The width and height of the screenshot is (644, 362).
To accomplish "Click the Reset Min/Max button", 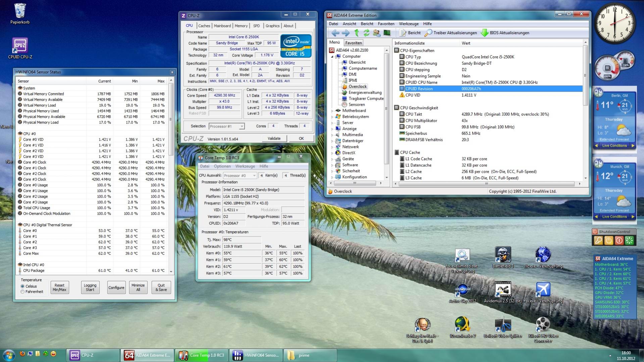I will click(x=59, y=288).
